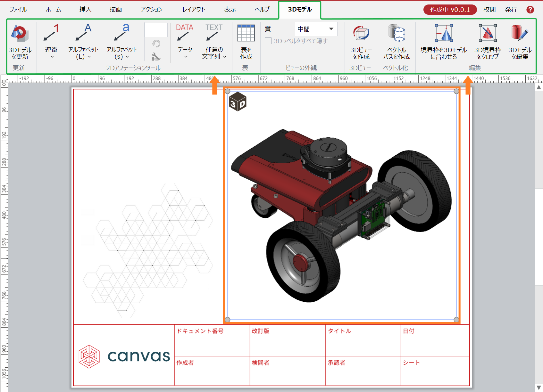This screenshot has height=392, width=543.
Task: Switch to the 挿入 tab
Action: coord(85,9)
